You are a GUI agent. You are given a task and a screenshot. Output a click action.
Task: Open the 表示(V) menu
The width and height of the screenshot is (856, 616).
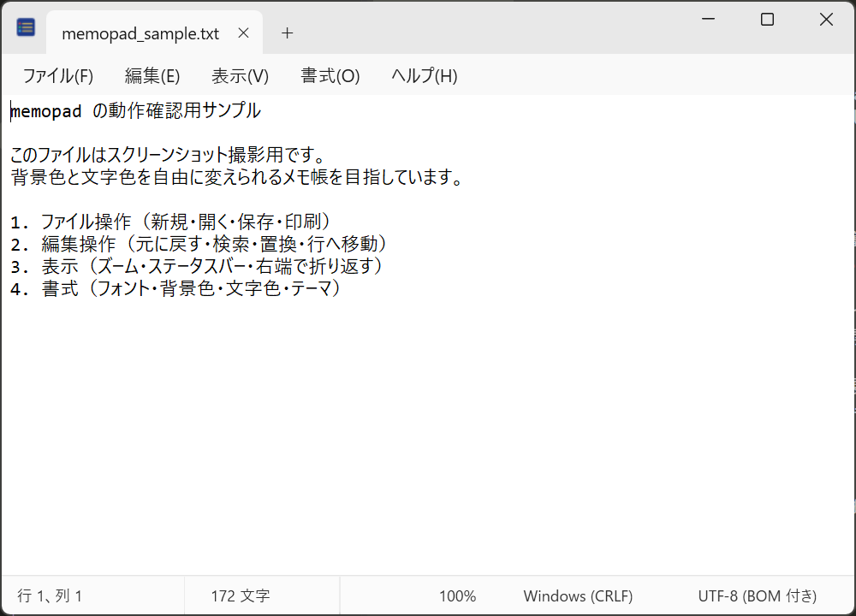pos(241,76)
